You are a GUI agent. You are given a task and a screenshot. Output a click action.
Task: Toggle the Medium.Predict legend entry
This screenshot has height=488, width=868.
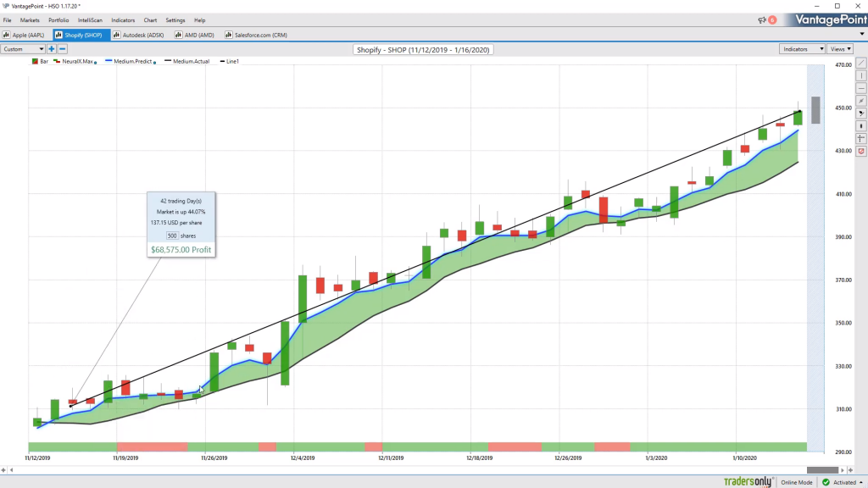(x=131, y=61)
